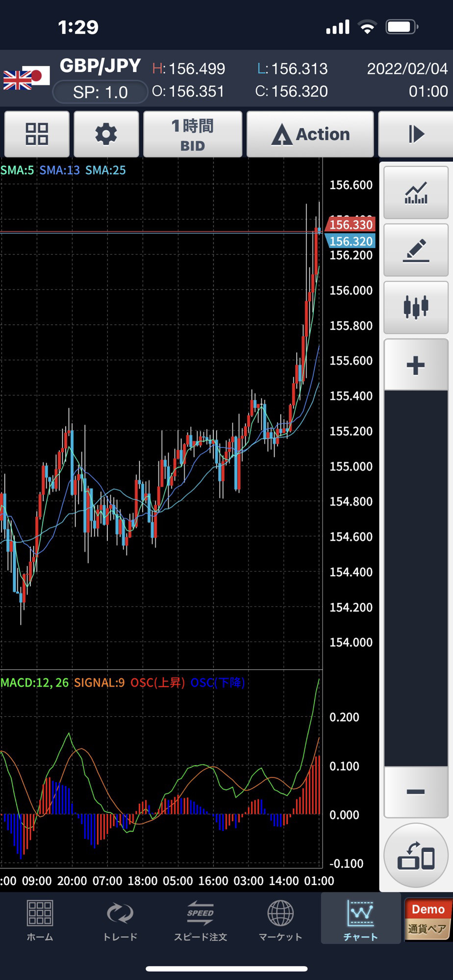Viewport: 453px width, 980px height.
Task: Zoom in chart with plus button
Action: tap(416, 365)
